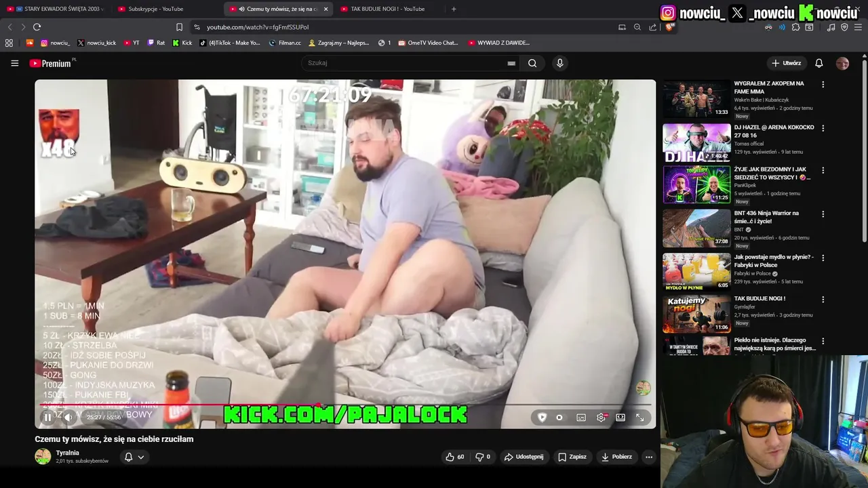Start voice search with microphone

(x=559, y=63)
